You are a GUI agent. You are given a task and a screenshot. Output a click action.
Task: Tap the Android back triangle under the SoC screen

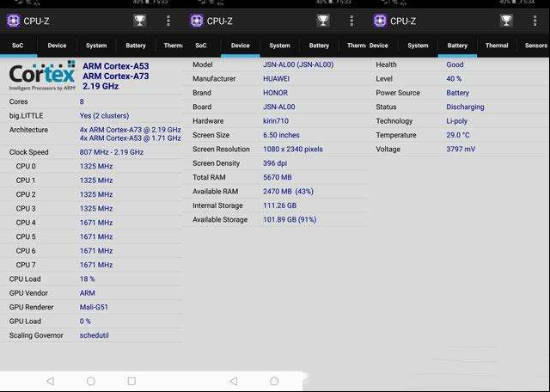(x=50, y=381)
